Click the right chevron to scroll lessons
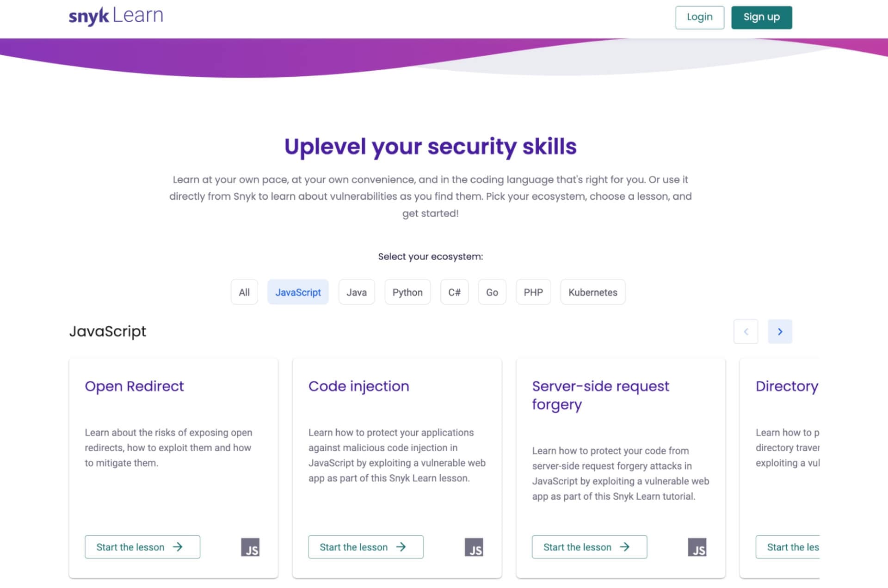 pyautogui.click(x=780, y=331)
